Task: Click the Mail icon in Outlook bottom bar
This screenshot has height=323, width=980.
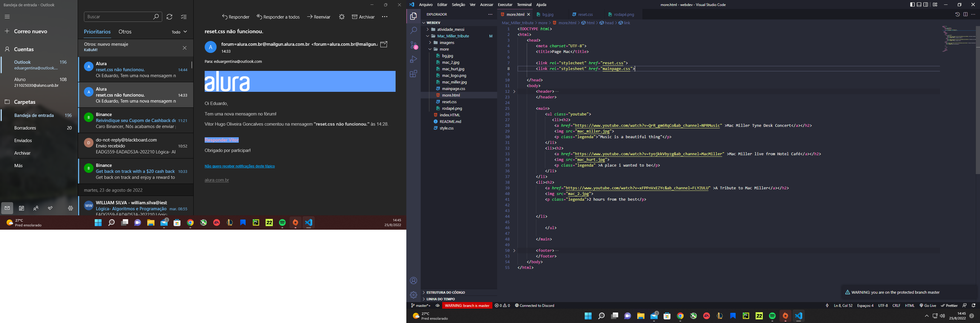Action: (x=7, y=208)
